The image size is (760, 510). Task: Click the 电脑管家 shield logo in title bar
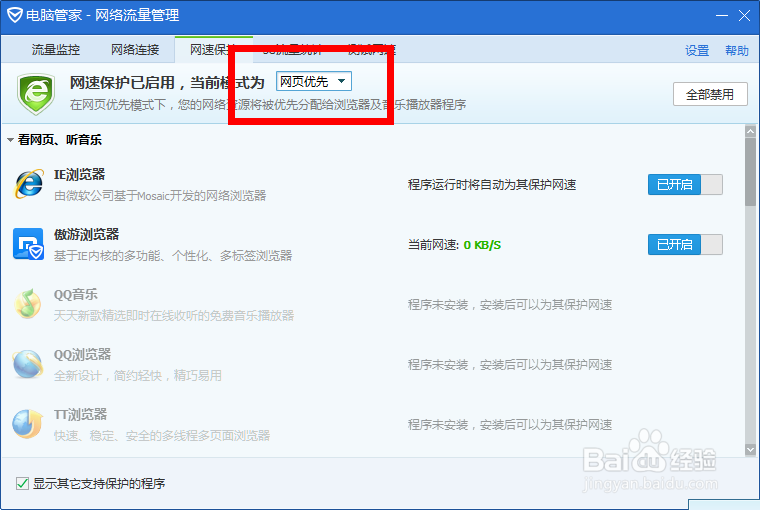[x=15, y=16]
